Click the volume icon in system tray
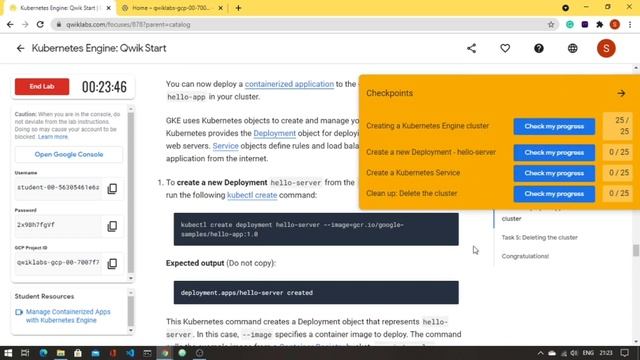Image resolution: width=640 pixels, height=360 pixels. click(x=574, y=353)
